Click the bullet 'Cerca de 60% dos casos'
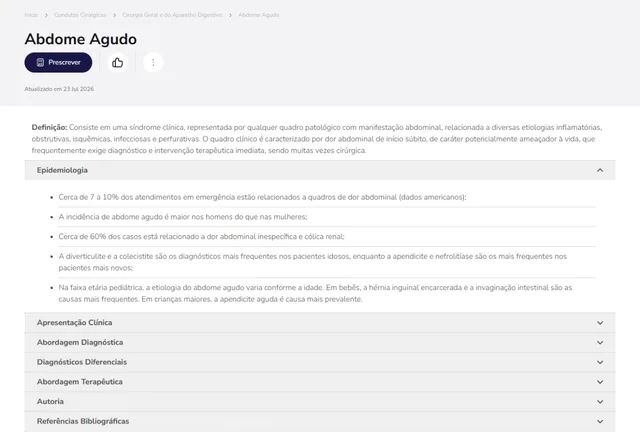The height and width of the screenshot is (445, 640). pyautogui.click(x=201, y=237)
